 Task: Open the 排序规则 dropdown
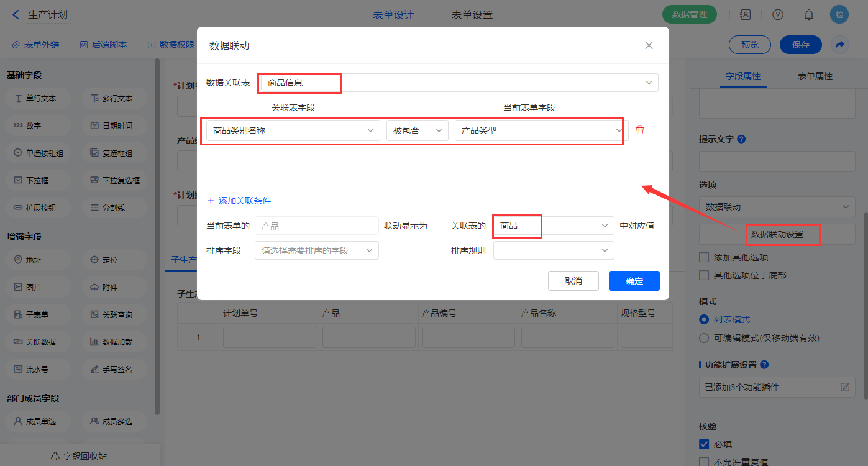click(x=553, y=250)
